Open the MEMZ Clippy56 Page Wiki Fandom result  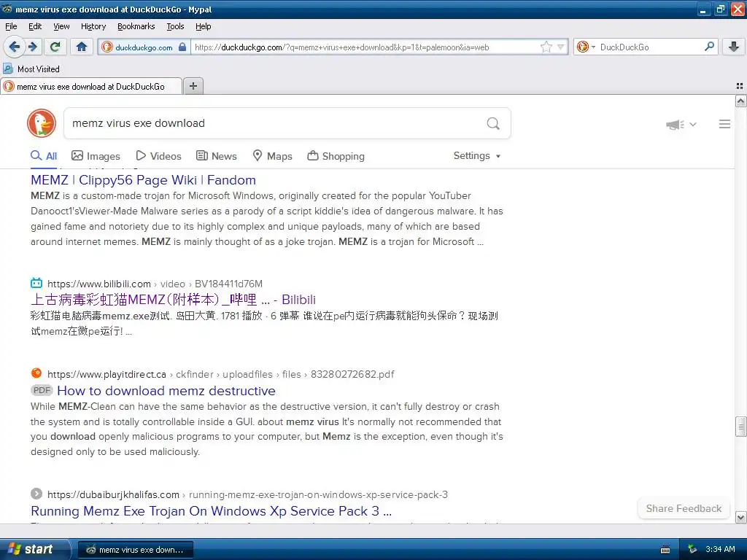coord(143,180)
